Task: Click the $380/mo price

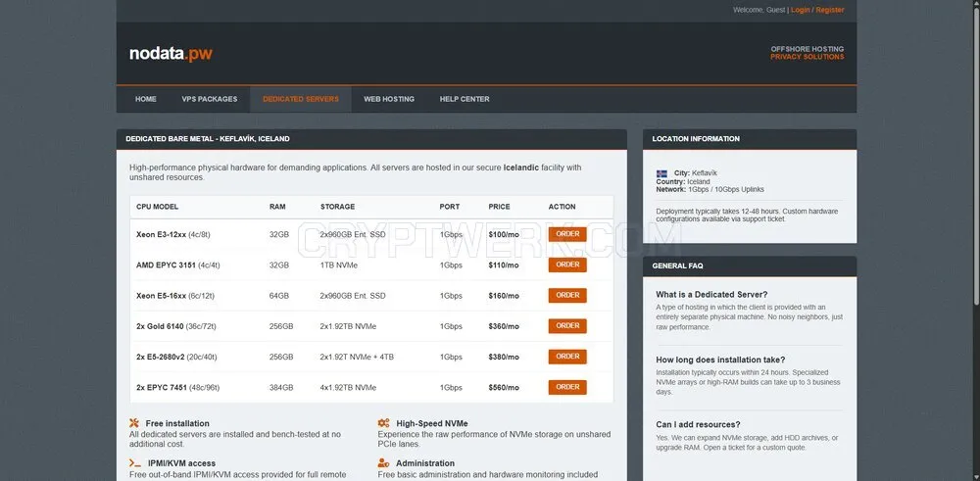Action: point(504,358)
